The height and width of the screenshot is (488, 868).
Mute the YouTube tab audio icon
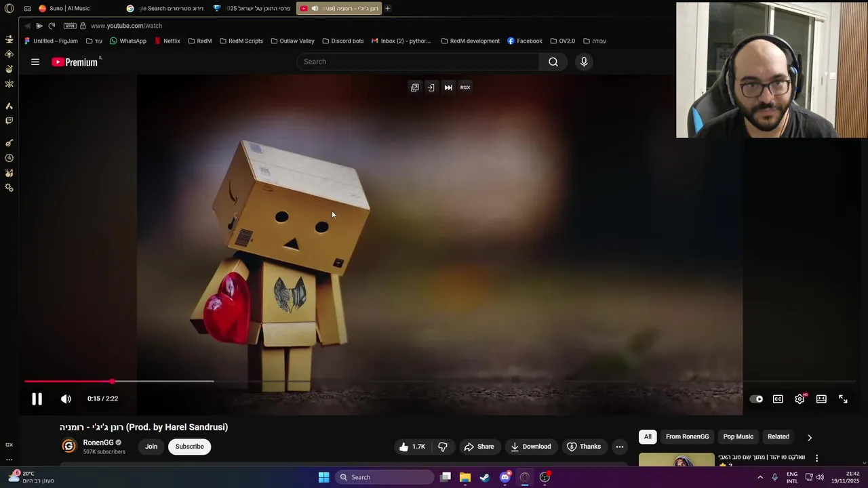(x=315, y=8)
